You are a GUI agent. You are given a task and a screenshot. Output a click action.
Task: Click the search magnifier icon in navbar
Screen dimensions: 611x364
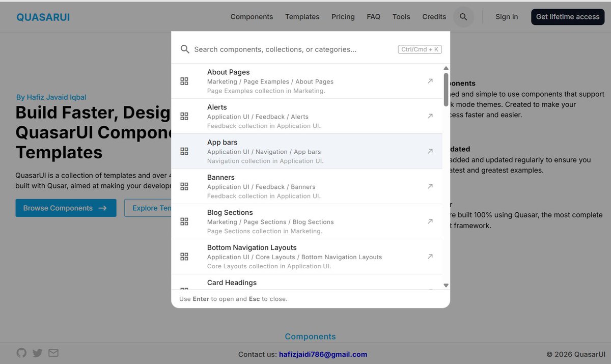click(x=463, y=17)
